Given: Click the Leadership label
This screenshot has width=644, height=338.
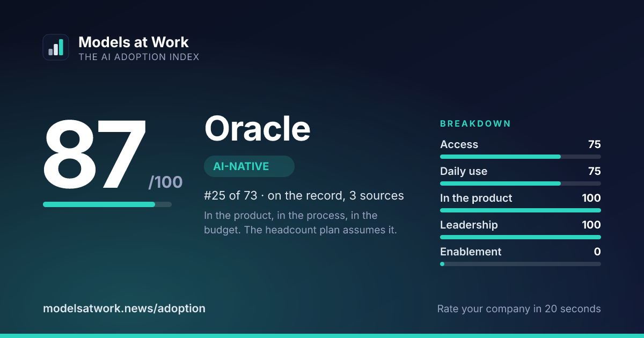Looking at the screenshot, I should click(x=469, y=225).
